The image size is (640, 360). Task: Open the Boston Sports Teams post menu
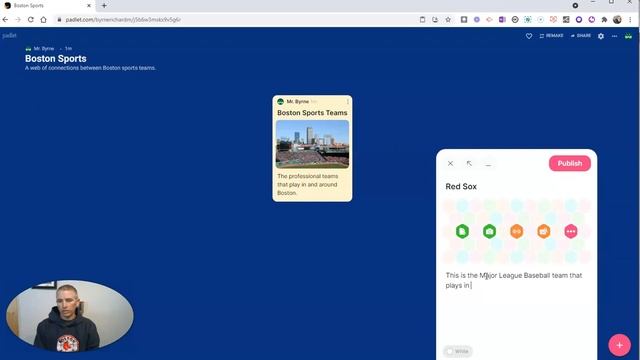(x=348, y=101)
